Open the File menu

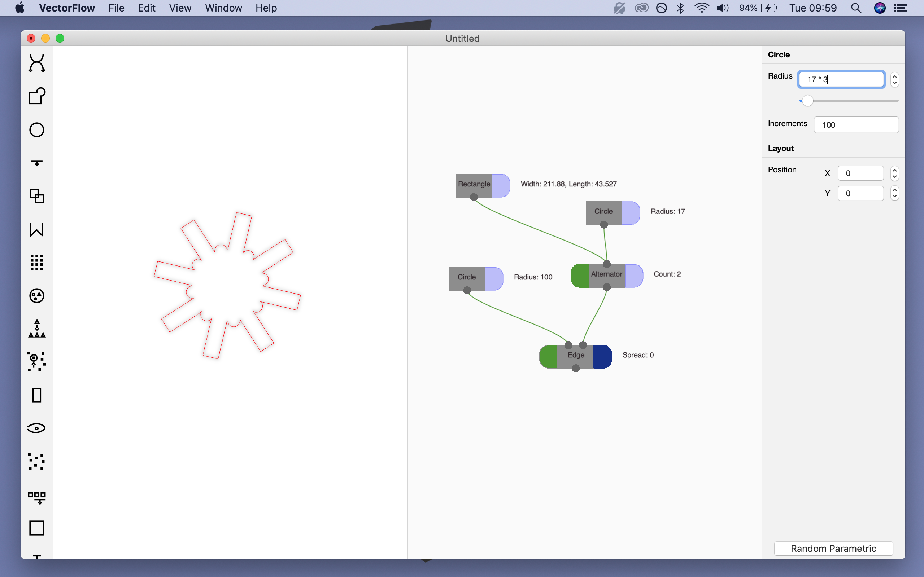tap(116, 8)
